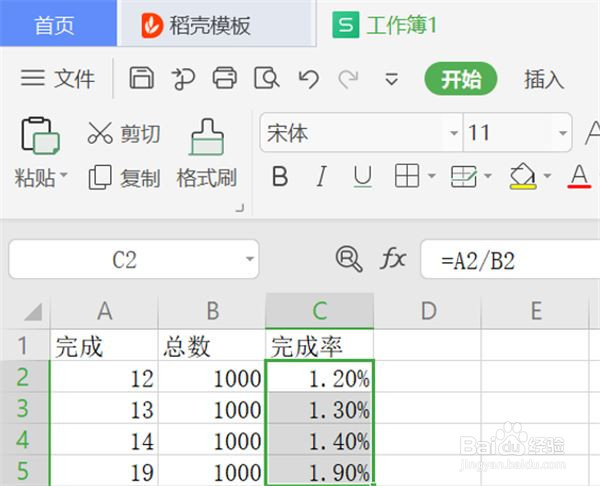This screenshot has width=600, height=486.
Task: Click the draw-border table style icon
Action: tap(464, 176)
